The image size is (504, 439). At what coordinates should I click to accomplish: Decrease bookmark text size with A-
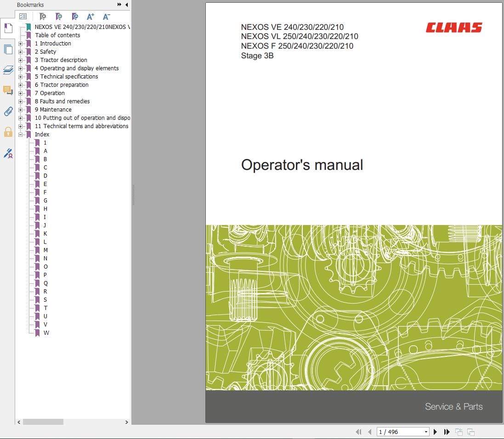coord(106,16)
